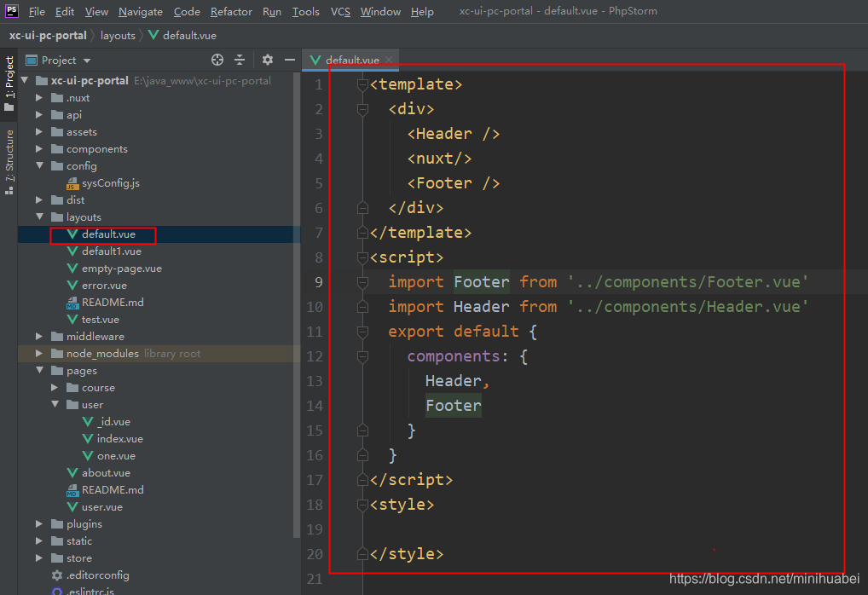Close the default.vue editor tab
This screenshot has width=868, height=595.
coord(389,60)
